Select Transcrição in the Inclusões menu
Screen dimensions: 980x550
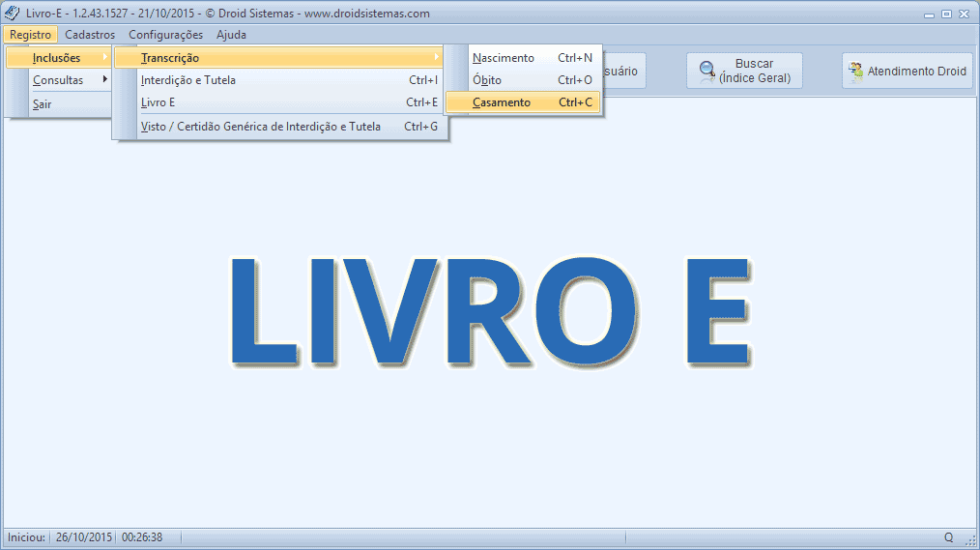pos(278,57)
